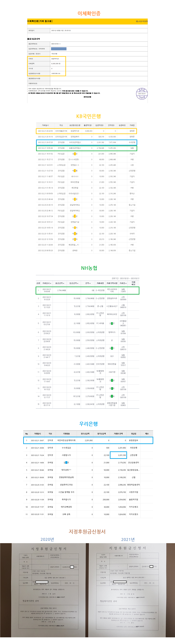Click the 우리은행 찾으신금액 column header
175x644 pixels.
(x=85, y=434)
